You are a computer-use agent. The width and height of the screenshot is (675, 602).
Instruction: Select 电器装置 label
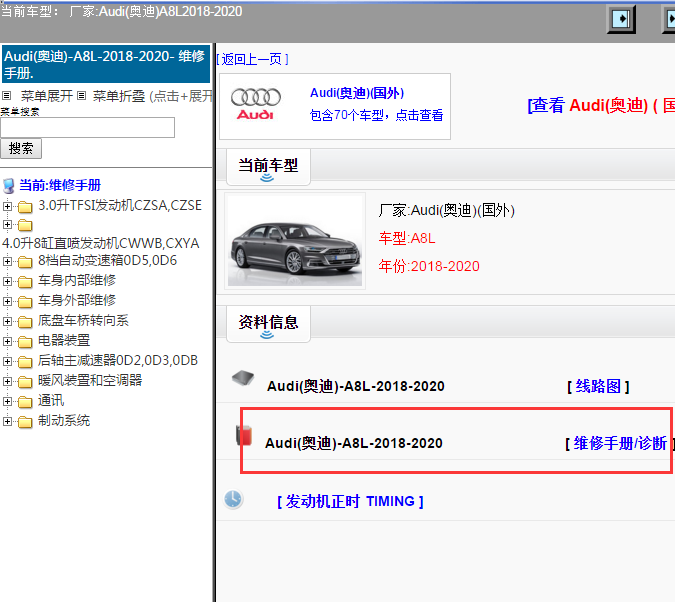pyautogui.click(x=64, y=340)
